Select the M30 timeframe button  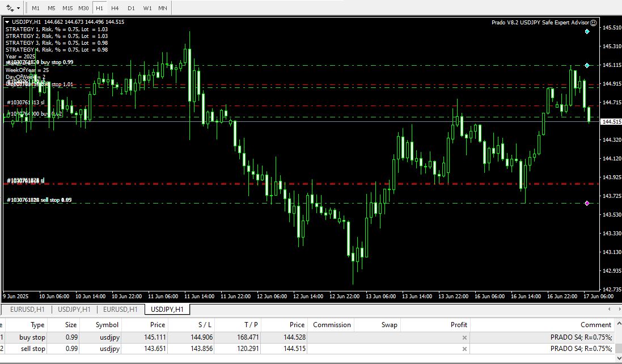coord(83,8)
